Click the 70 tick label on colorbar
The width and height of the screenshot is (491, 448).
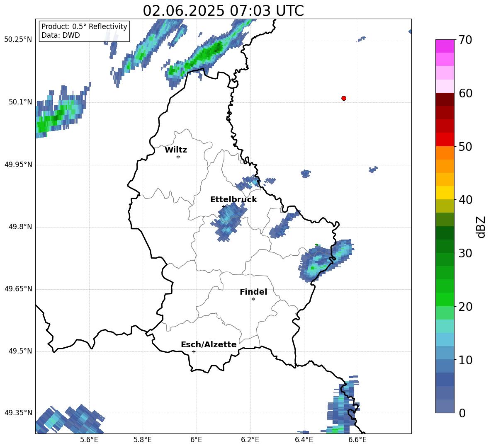[465, 40]
